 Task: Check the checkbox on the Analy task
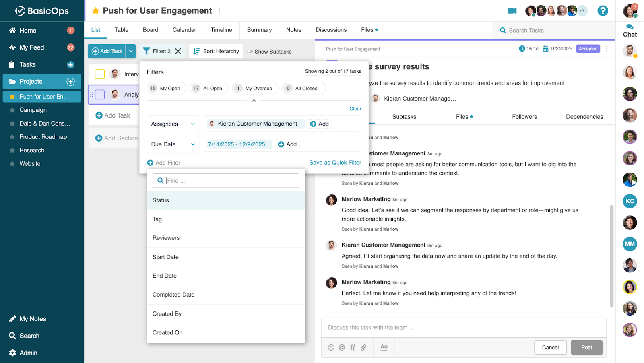[100, 95]
